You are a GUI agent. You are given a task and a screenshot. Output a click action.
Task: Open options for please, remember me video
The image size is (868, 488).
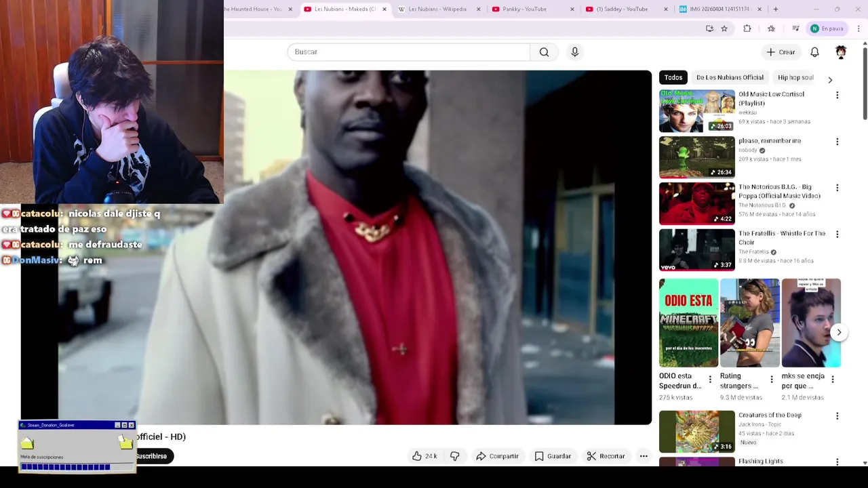(837, 142)
